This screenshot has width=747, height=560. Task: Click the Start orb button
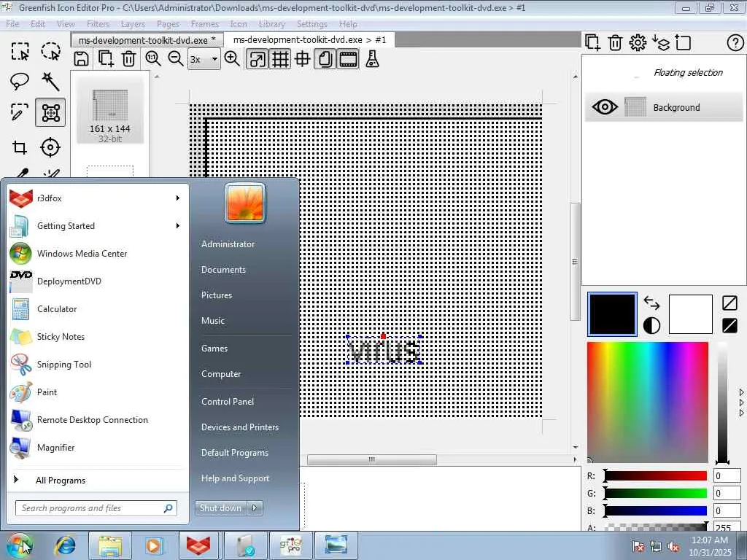(x=19, y=545)
